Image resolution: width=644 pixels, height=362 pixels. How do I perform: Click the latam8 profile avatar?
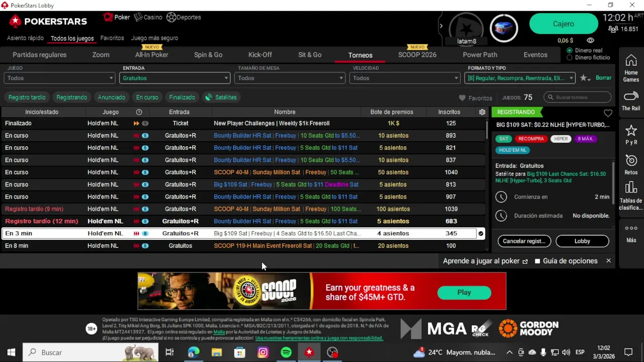pyautogui.click(x=466, y=28)
